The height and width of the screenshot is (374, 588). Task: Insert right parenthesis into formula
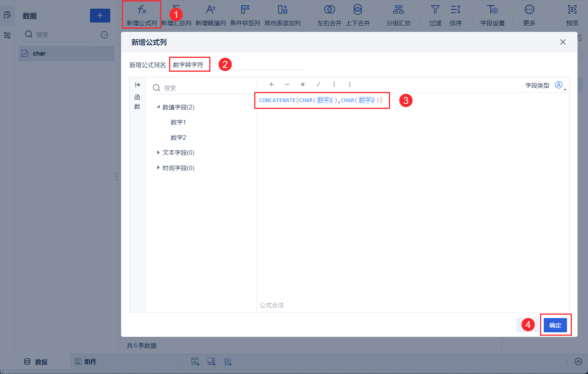point(350,84)
